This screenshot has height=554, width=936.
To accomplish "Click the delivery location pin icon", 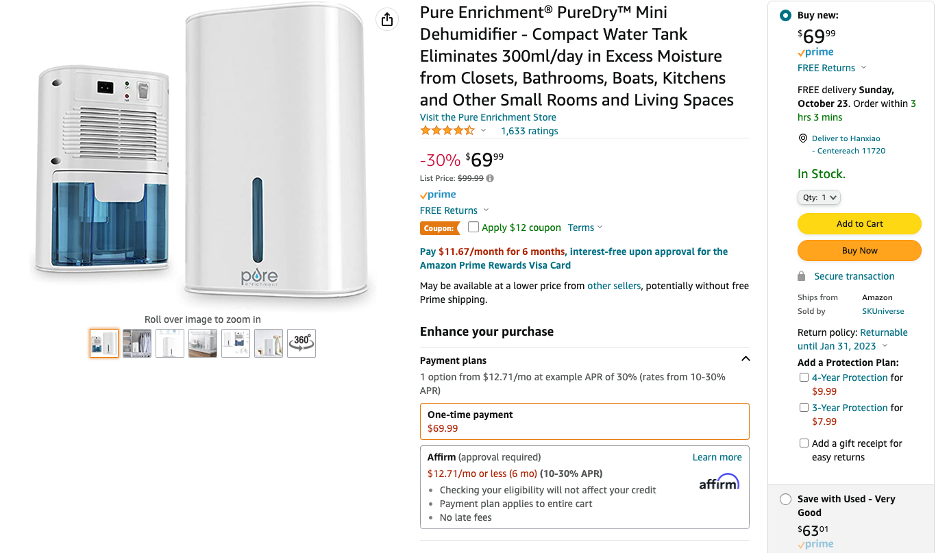I will coord(803,138).
